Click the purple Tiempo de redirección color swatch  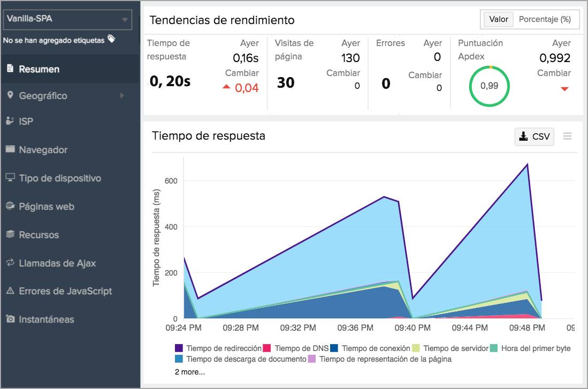pos(179,348)
